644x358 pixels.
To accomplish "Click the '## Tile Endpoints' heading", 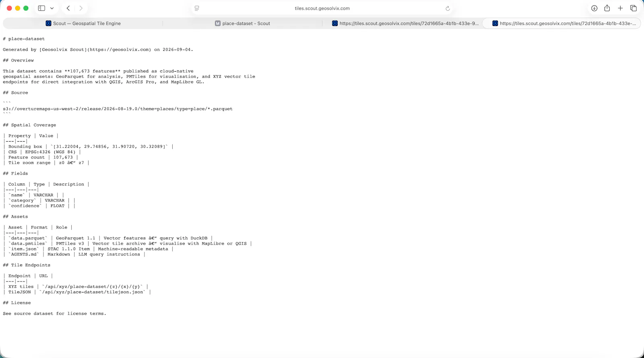I will click(x=27, y=265).
